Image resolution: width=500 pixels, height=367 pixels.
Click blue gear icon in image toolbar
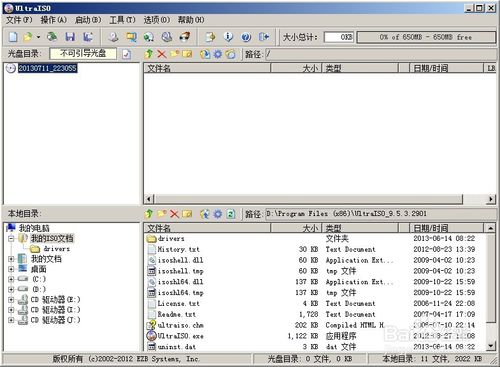point(218,54)
